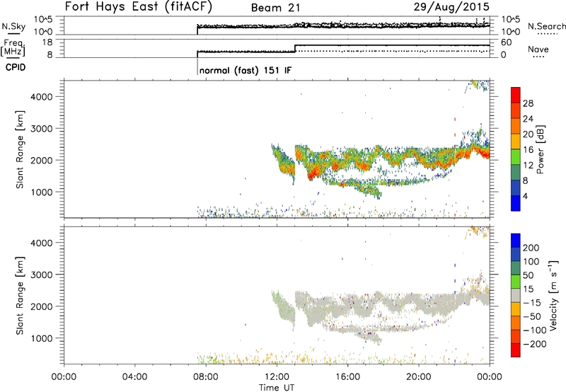The image size is (566, 392).
Task: Click the 'Slant Range [km]' label of power panel
Action: 20,149
